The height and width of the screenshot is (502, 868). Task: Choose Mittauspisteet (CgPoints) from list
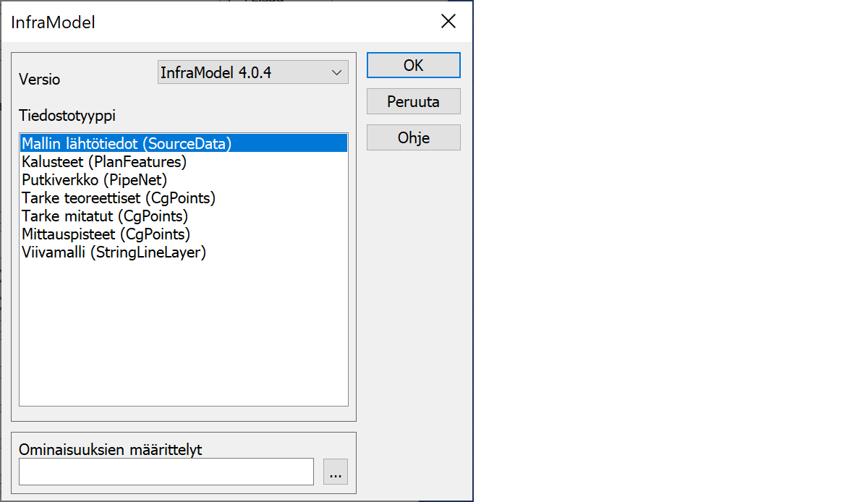tap(106, 234)
